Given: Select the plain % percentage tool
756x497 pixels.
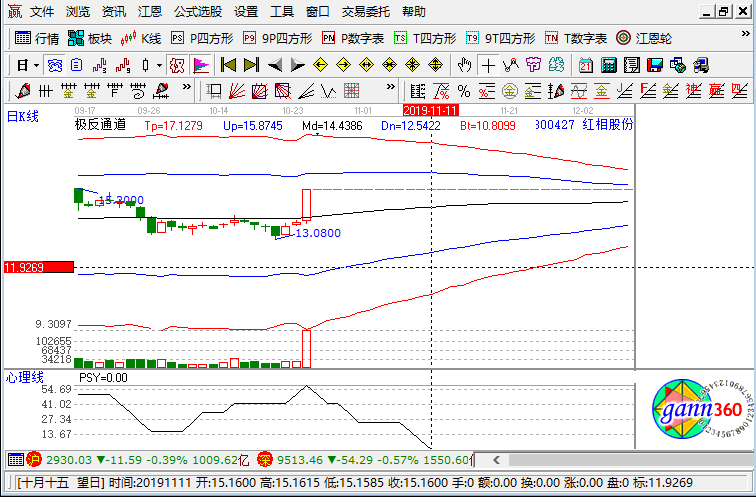Looking at the screenshot, I should 464,91.
